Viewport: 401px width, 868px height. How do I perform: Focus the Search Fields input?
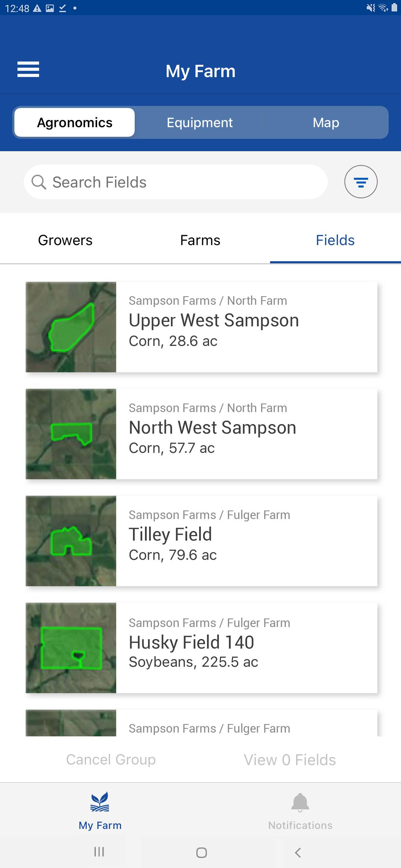coord(176,182)
